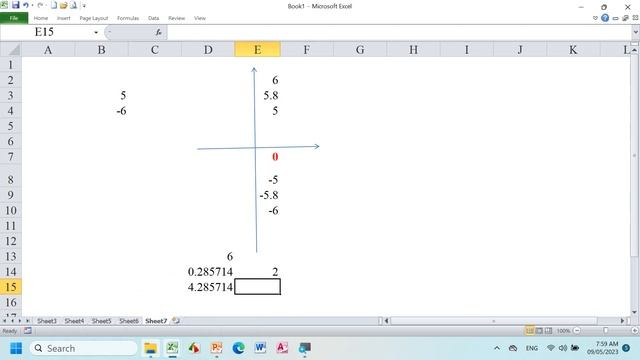Image resolution: width=640 pixels, height=360 pixels.
Task: Open the Page Layout tab
Action: (x=93, y=18)
